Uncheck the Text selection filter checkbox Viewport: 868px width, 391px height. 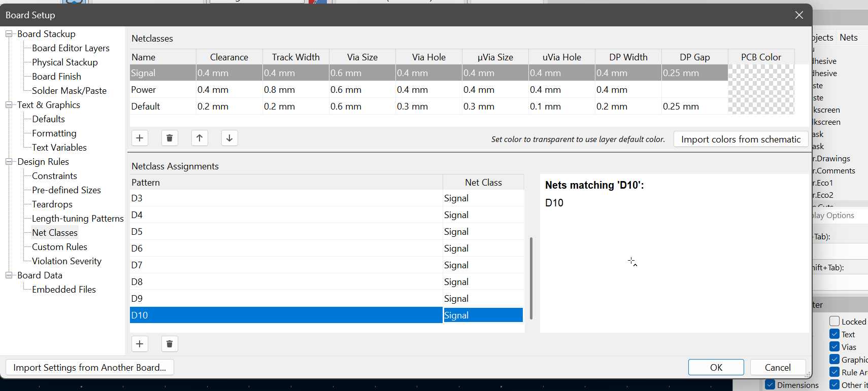pyautogui.click(x=834, y=334)
